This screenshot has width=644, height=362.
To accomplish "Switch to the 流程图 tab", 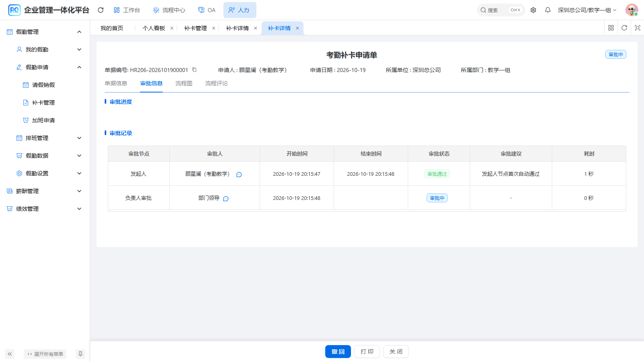I will 184,83.
